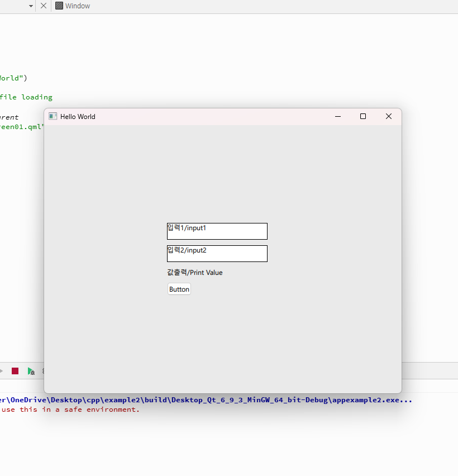Click the Hello World app icon in the title bar
This screenshot has width=458, height=476.
(x=53, y=116)
